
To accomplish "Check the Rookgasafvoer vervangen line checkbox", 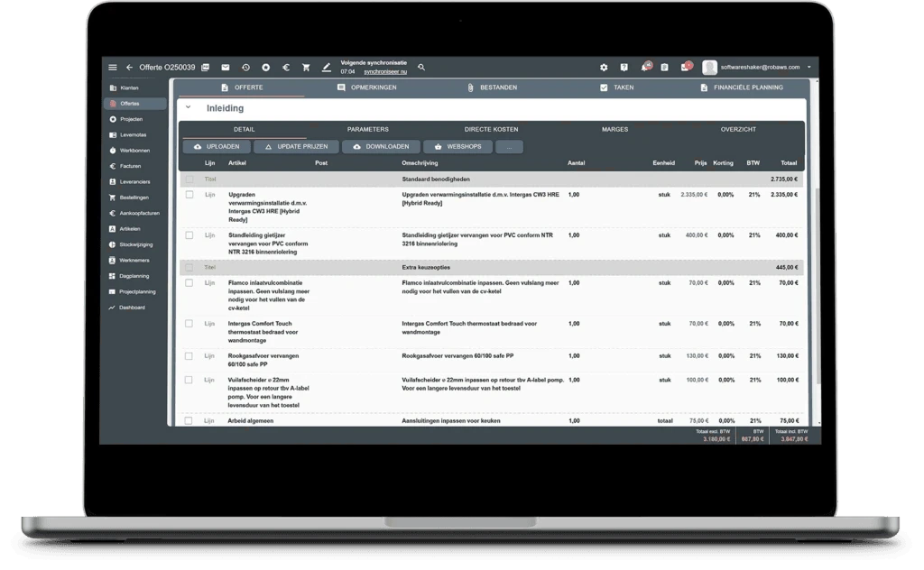I will pos(189,356).
